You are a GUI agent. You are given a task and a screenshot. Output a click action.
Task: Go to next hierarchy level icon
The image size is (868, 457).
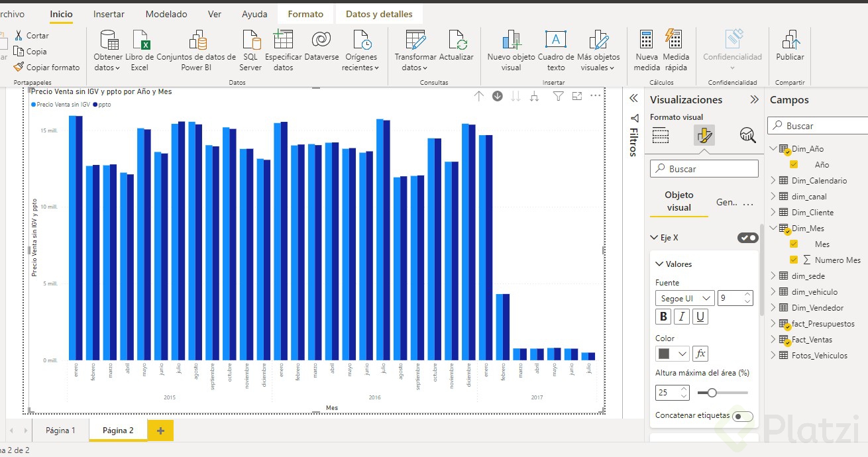(515, 97)
